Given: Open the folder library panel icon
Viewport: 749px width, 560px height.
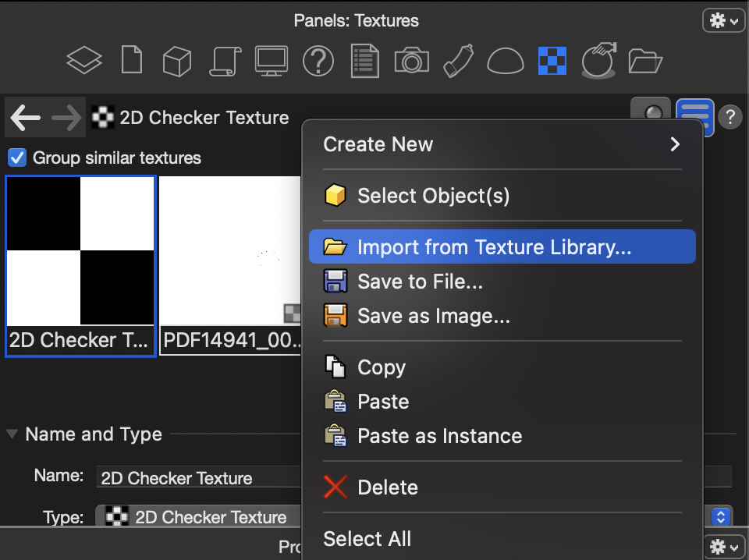Looking at the screenshot, I should [x=645, y=61].
